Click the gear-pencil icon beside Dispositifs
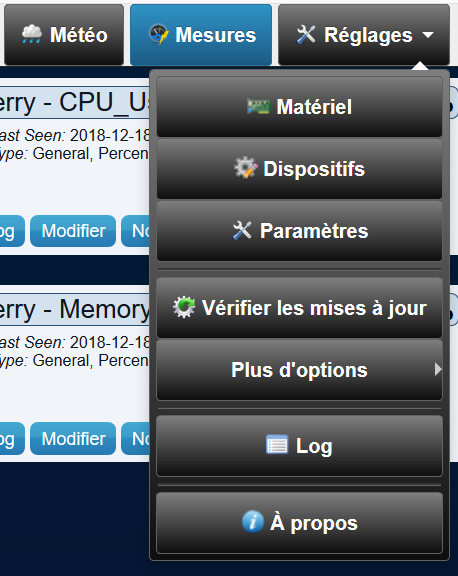The height and width of the screenshot is (576, 458). [246, 168]
